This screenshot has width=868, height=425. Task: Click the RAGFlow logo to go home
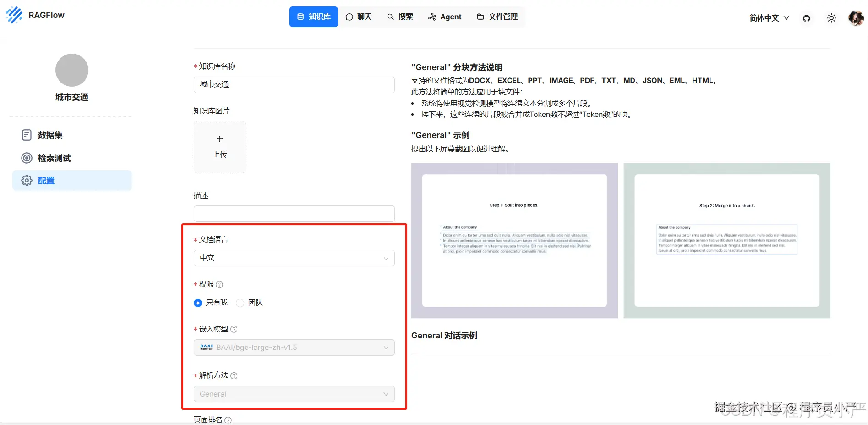coord(35,15)
